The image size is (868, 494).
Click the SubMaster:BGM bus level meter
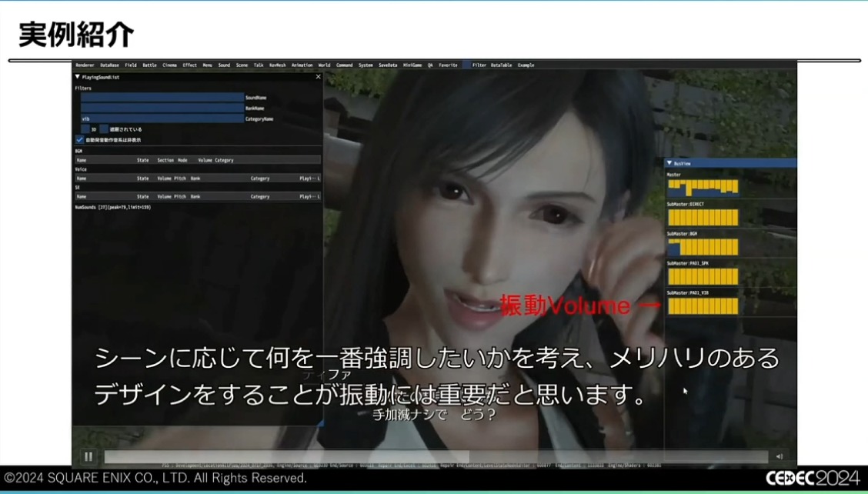pos(703,247)
